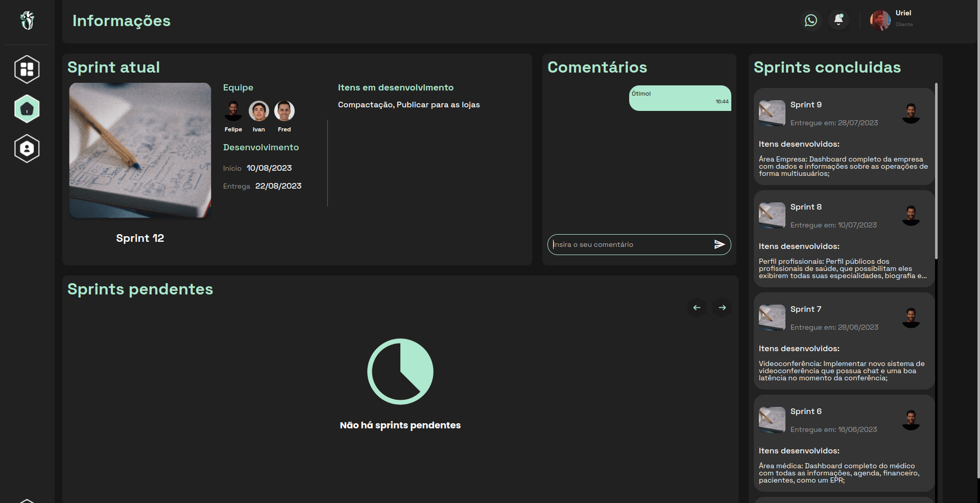Go to previous pending sprints page
Screen dimensions: 980x503
[x=697, y=308]
